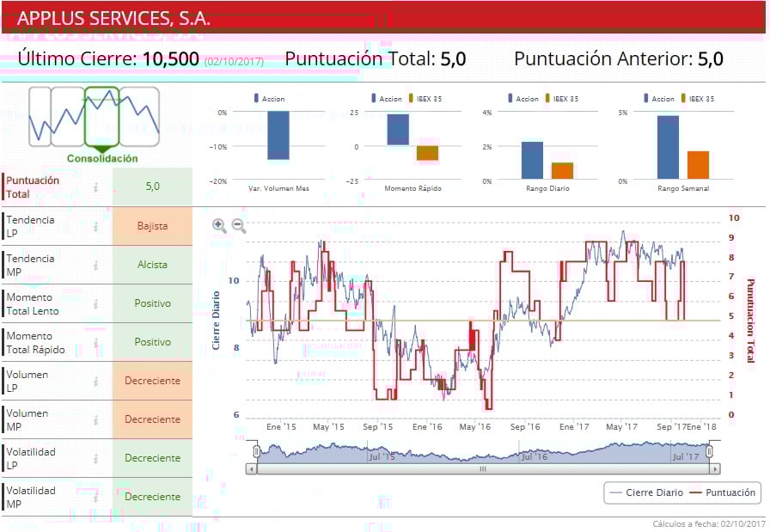Click the Último Cierre value 10,500
This screenshot has height=532, width=776.
(171, 59)
